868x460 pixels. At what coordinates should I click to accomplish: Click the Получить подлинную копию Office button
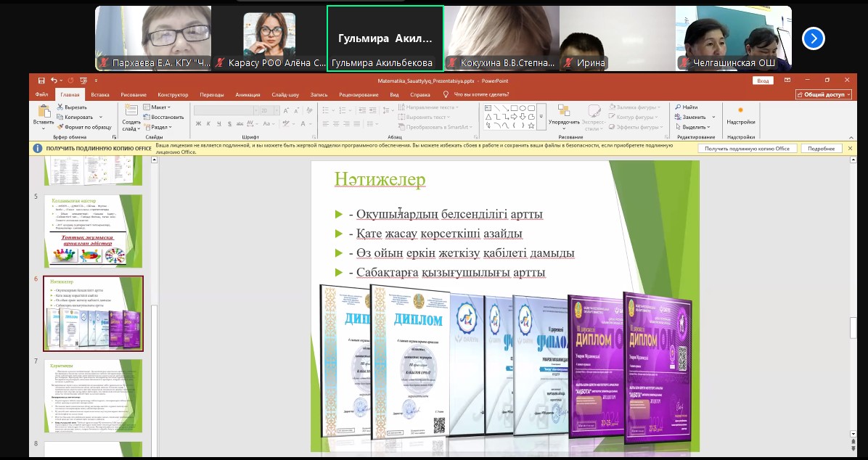point(747,148)
